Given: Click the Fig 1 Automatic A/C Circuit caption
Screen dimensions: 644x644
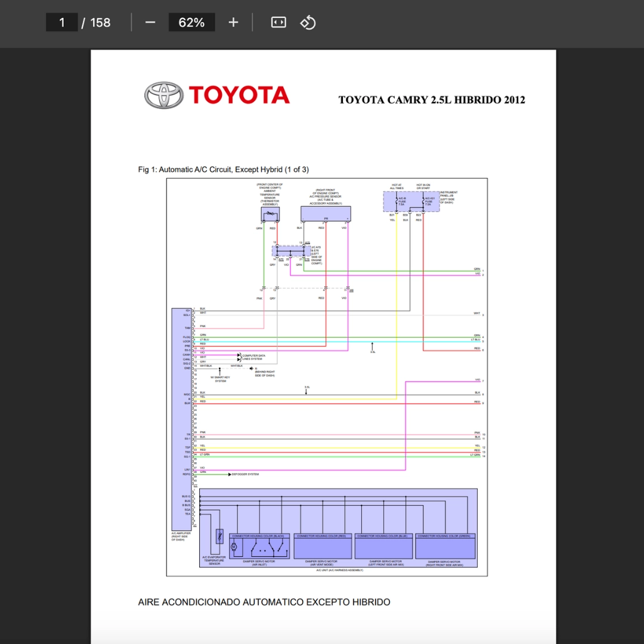Looking at the screenshot, I should tap(224, 170).
